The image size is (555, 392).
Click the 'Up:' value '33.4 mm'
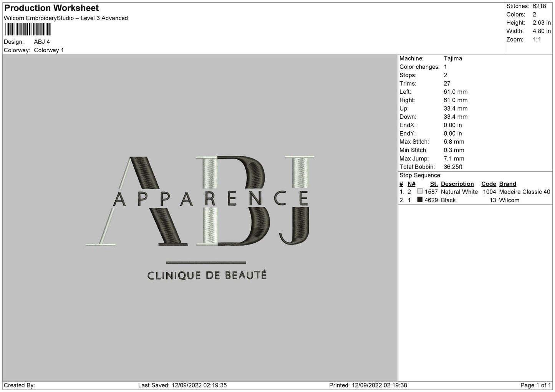(x=456, y=108)
